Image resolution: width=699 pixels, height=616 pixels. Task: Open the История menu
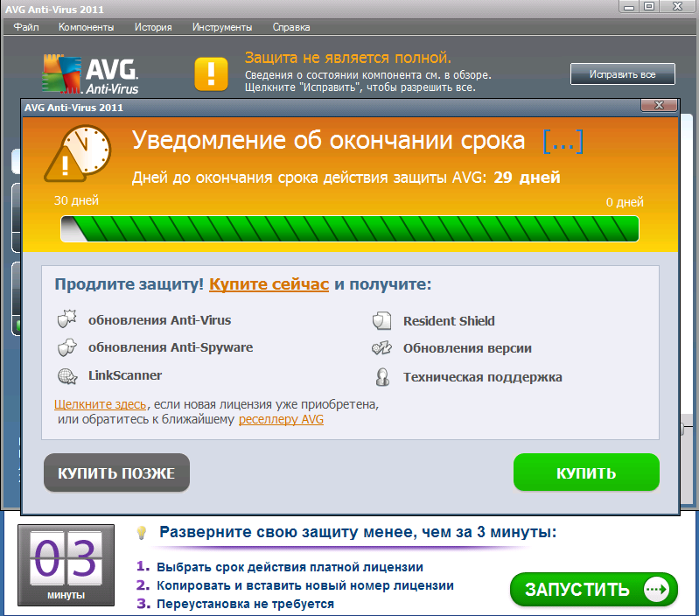153,27
